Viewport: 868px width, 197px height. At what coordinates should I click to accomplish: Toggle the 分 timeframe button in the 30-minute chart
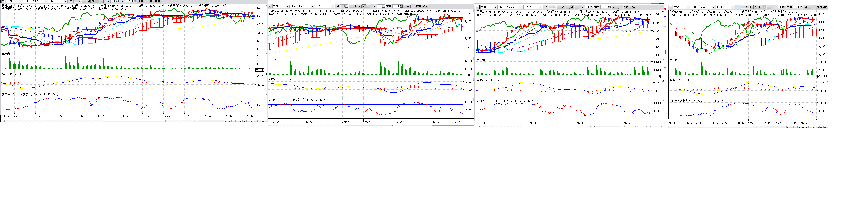click(571, 7)
